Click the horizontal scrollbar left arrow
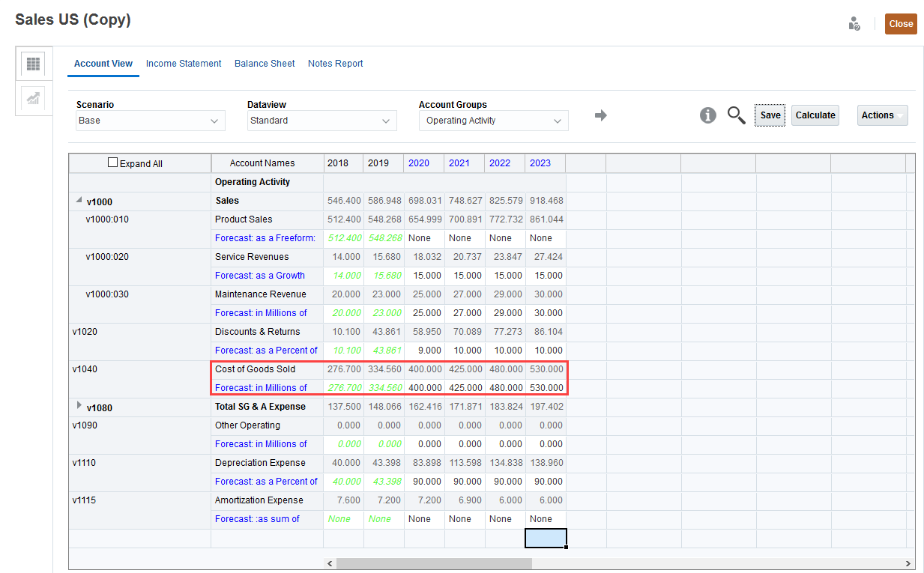Viewport: 924px width, 573px height. [x=330, y=563]
